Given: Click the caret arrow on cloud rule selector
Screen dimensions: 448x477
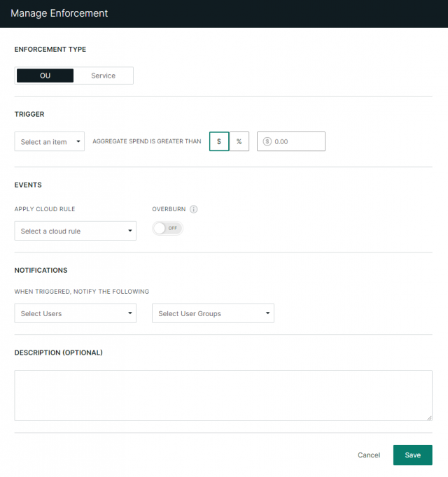Looking at the screenshot, I should pyautogui.click(x=129, y=231).
